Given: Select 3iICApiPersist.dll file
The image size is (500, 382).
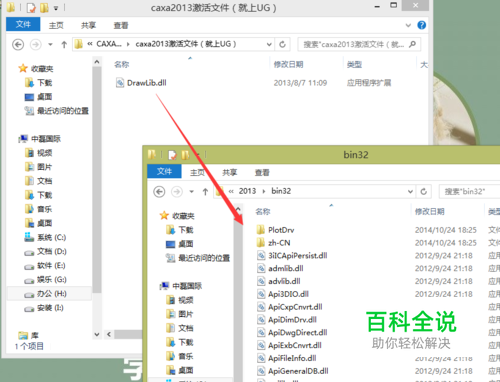Looking at the screenshot, I should point(292,256).
